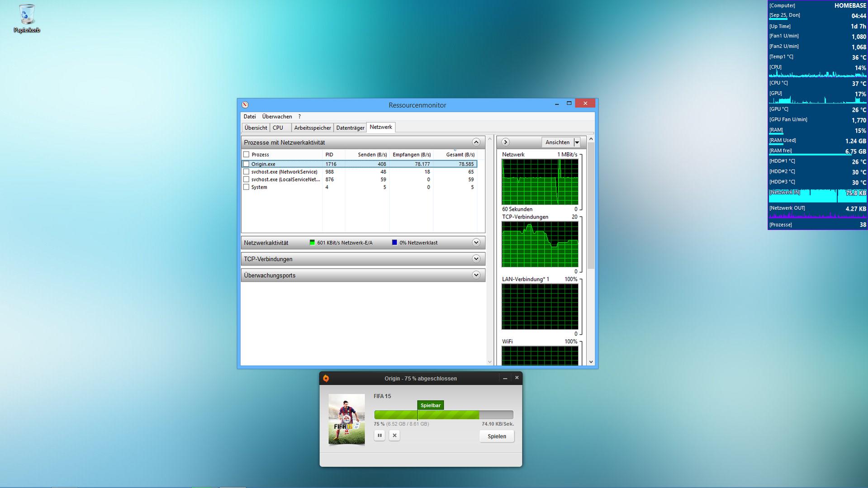Click the graphs pane scrollbar thumb
868x488 pixels.
click(x=591, y=206)
